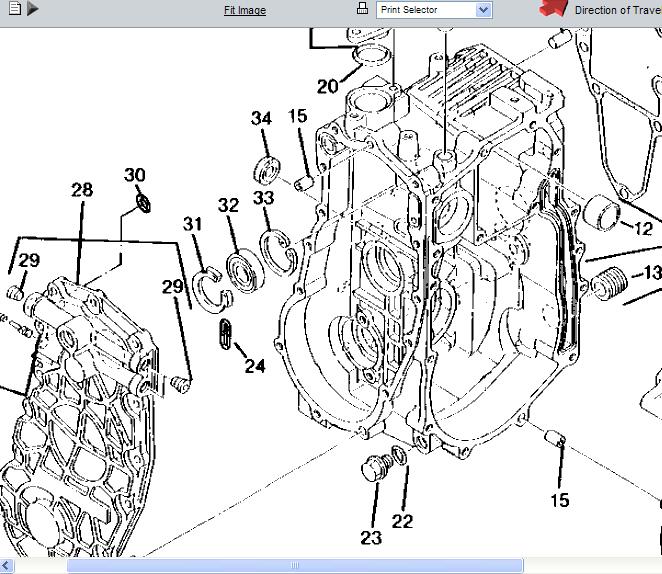Viewport: 662px width, 574px height.
Task: Fit the diagram using Fit Image link
Action: pos(244,10)
